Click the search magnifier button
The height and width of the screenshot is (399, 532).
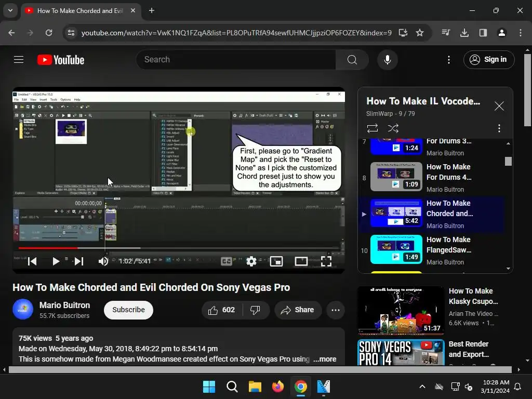(352, 60)
